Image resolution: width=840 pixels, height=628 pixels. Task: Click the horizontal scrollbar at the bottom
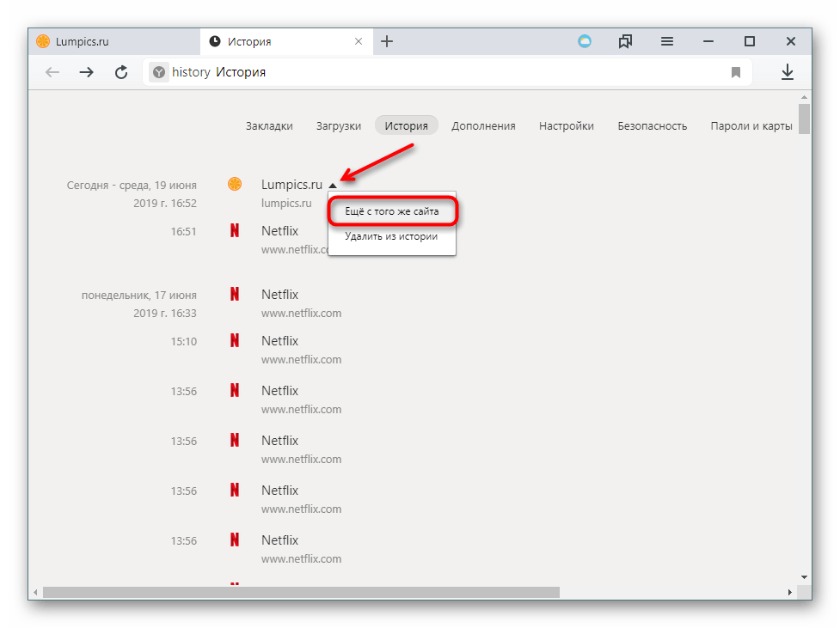pos(301,592)
